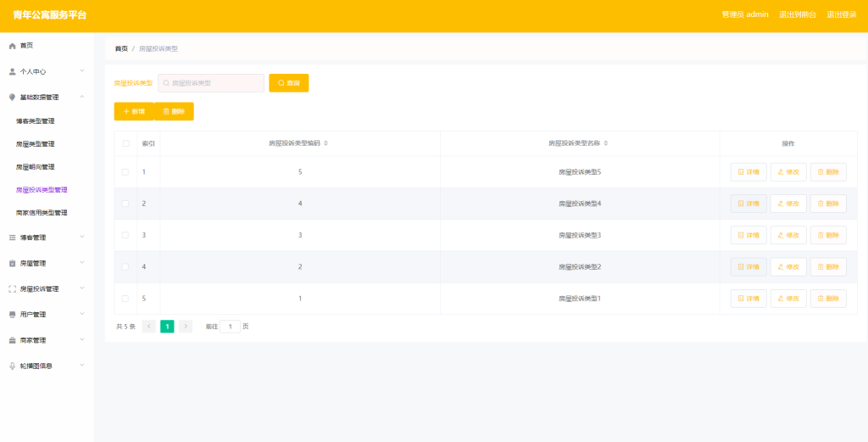The image size is (868, 442).
Task: Click the 基础数据管理 icon
Action: coord(12,97)
